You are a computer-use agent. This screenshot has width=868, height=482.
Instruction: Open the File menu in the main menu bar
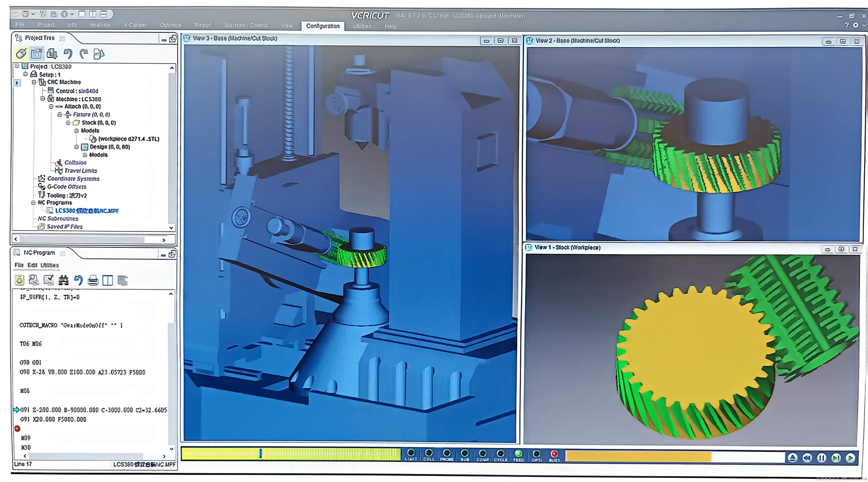coord(20,25)
